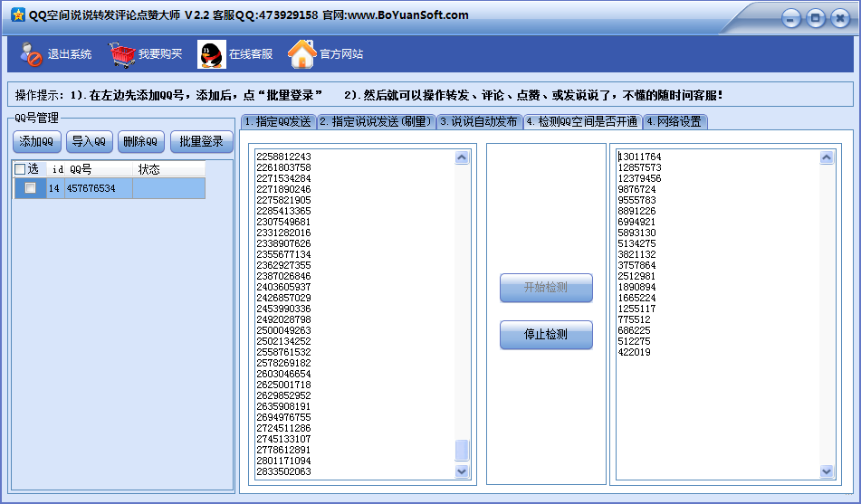Minimize the window with title bar button

(790, 19)
